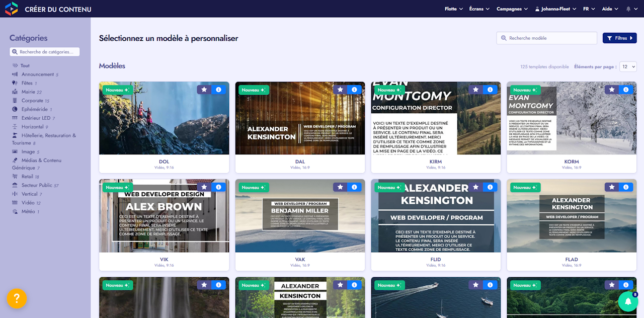
Task: Select the Tout category
Action: (x=21, y=65)
